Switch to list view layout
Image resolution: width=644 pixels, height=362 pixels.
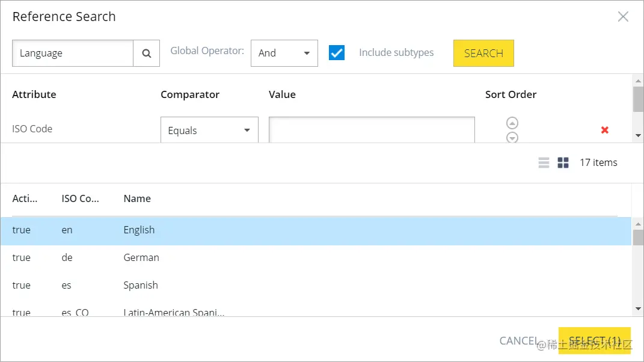coord(544,162)
